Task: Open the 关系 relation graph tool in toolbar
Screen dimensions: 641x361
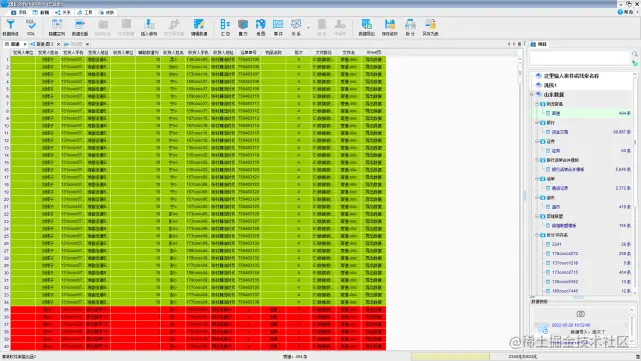Action: pyautogui.click(x=296, y=27)
